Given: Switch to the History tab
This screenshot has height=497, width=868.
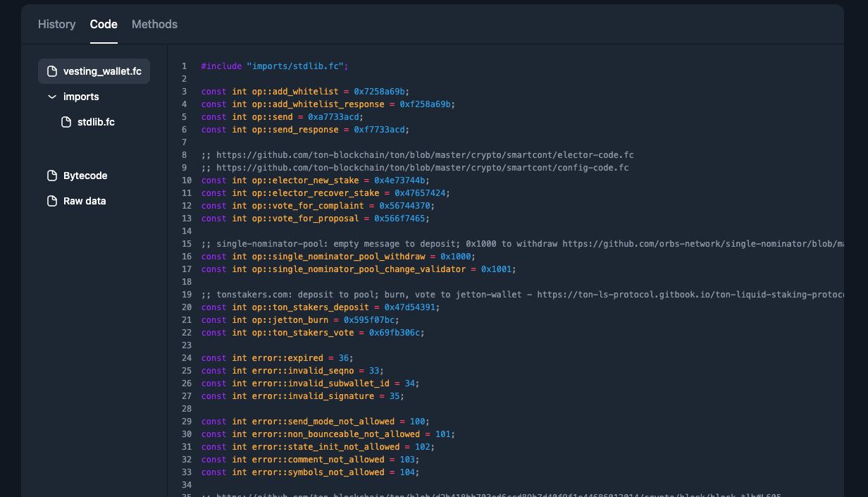Looking at the screenshot, I should tap(56, 24).
